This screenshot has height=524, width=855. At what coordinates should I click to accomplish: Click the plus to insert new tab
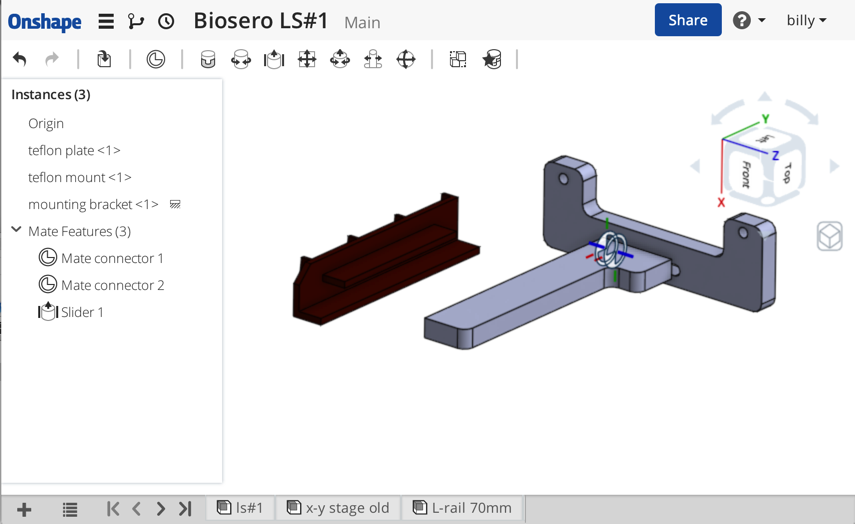coord(24,510)
